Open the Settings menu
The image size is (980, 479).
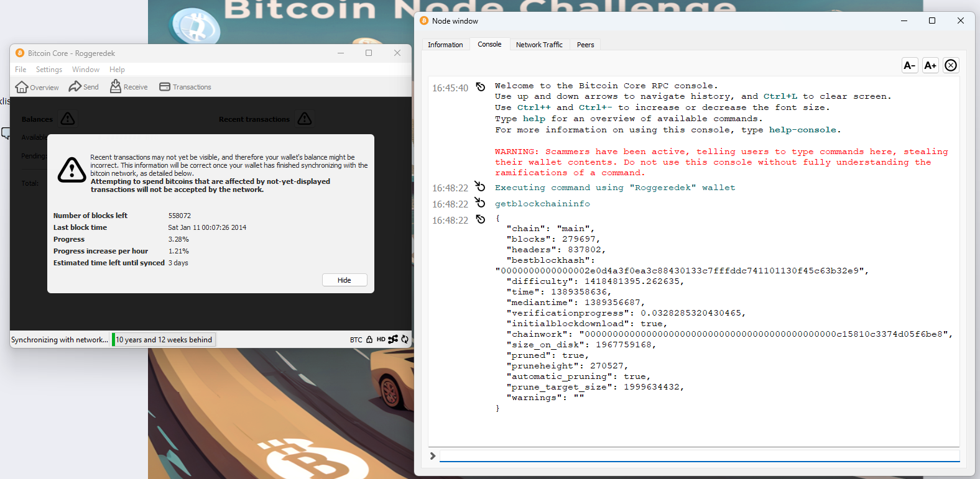[49, 70]
